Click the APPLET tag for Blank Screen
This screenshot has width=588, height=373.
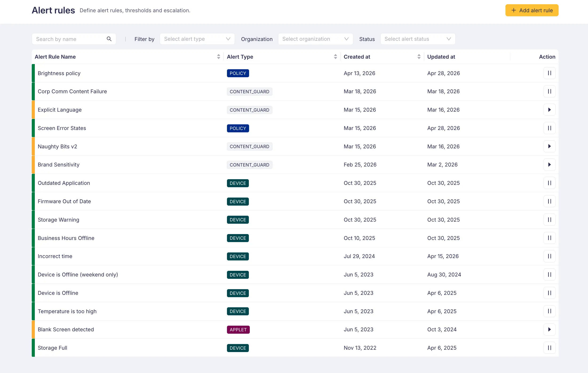click(x=238, y=329)
